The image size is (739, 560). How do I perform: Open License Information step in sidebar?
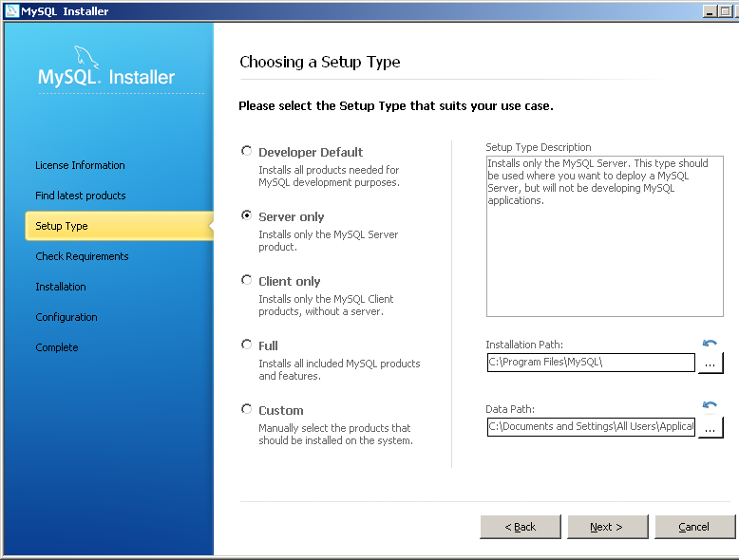(80, 165)
